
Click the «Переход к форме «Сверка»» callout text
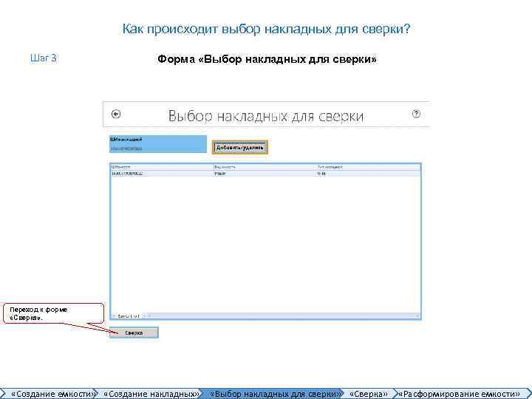(38, 313)
